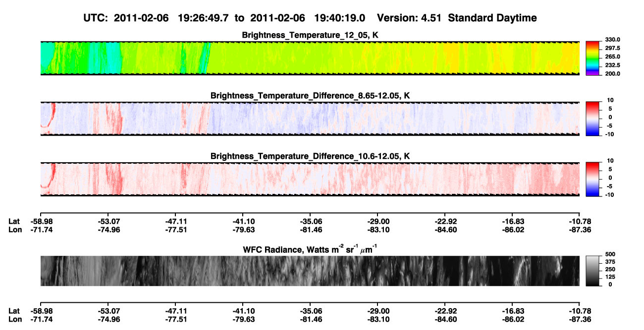
Task: Click the rainbow colorbar for brightness temperature
Action: tap(592, 58)
